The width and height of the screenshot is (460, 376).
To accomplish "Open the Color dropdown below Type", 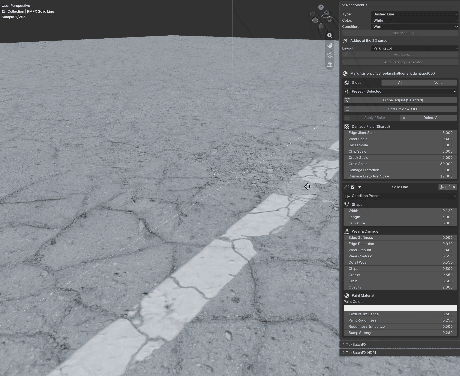I will click(x=415, y=20).
